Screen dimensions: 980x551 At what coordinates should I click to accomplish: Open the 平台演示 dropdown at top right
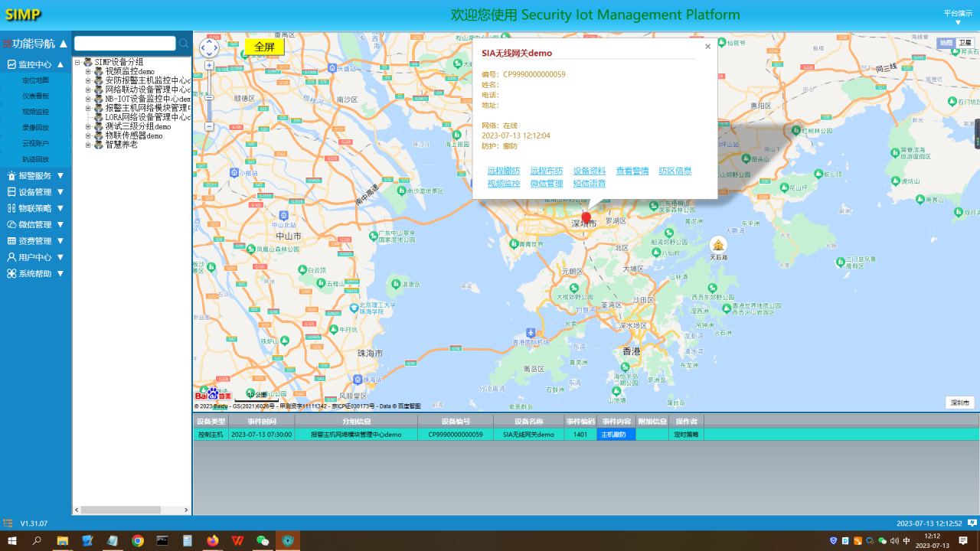(957, 18)
